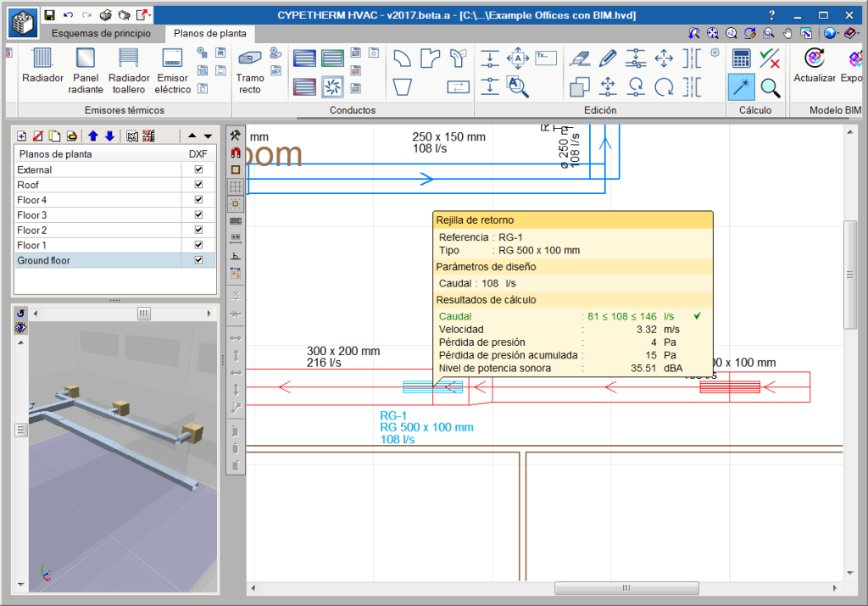Save the project with the floppy disk icon
868x606 pixels.
[49, 15]
